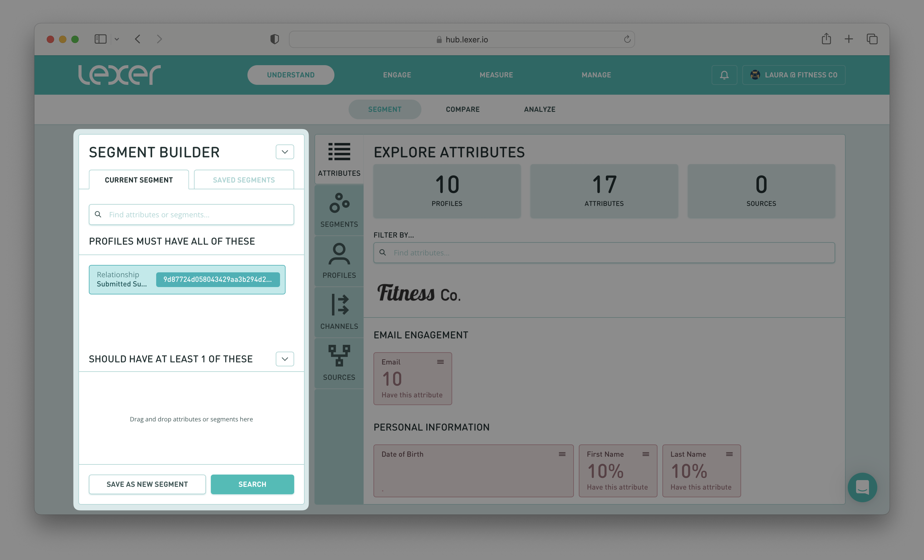Click the Email Engagement heading
The width and height of the screenshot is (924, 560).
[421, 335]
